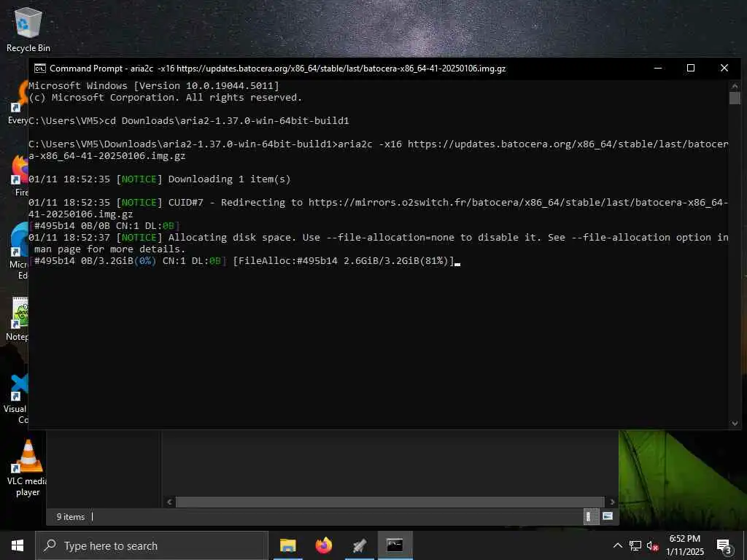
Task: Select the Command Prompt taskbar button
Action: [395, 545]
